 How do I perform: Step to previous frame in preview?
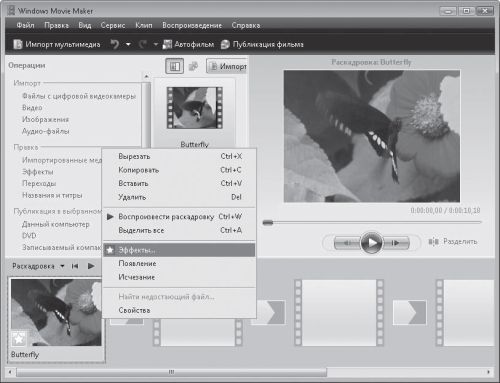(347, 243)
